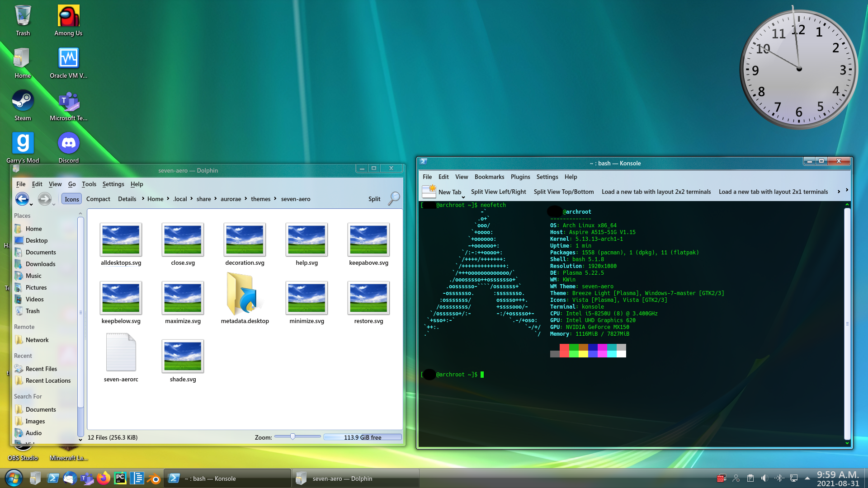Open a New Tab in Konsole
868x488 pixels.
[x=449, y=192]
